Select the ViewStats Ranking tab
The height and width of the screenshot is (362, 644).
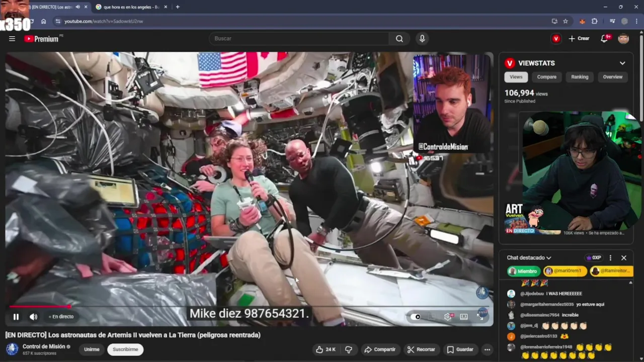pyautogui.click(x=580, y=77)
